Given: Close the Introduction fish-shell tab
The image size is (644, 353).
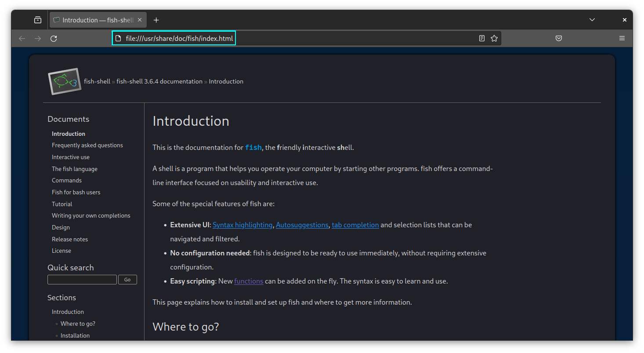Looking at the screenshot, I should point(140,20).
